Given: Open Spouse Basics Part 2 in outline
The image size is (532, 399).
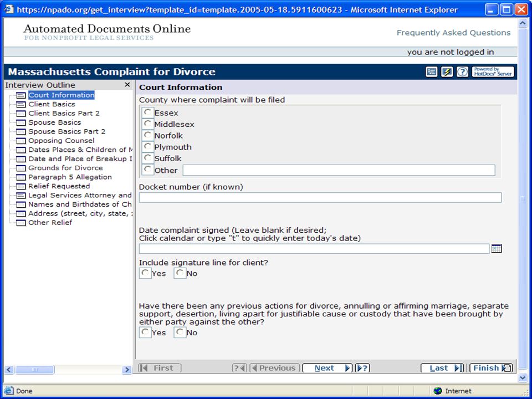Looking at the screenshot, I should [67, 132].
